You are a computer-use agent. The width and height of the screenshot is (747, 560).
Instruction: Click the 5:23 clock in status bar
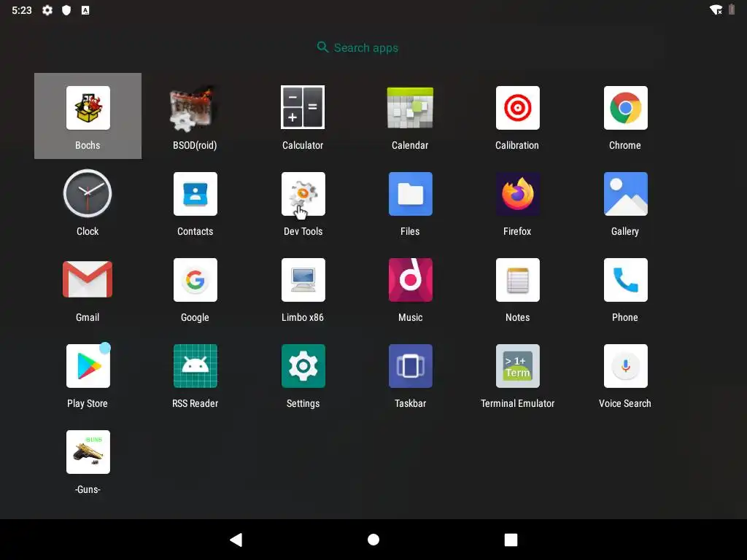21,10
